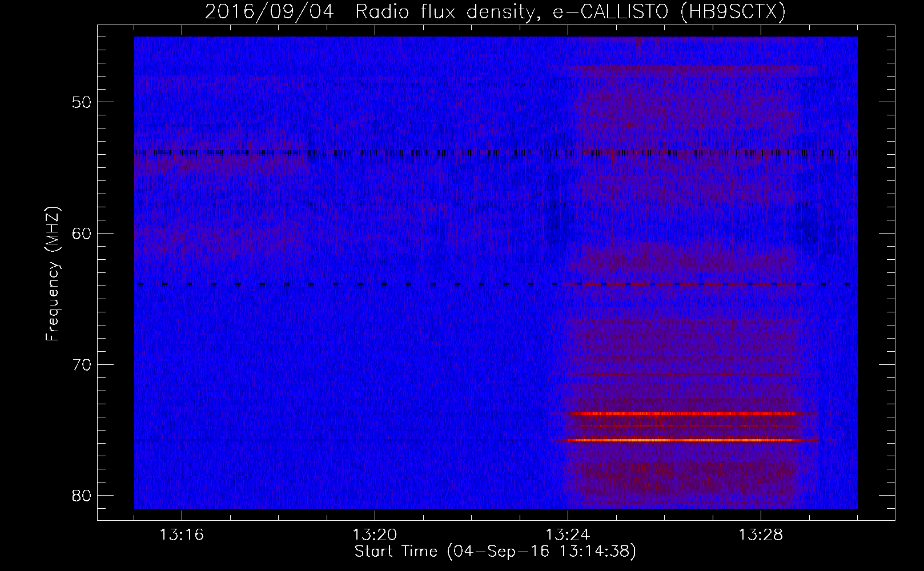Click the '50' frequency tick label
Viewport: 924px width, 571px height.
tap(82, 103)
